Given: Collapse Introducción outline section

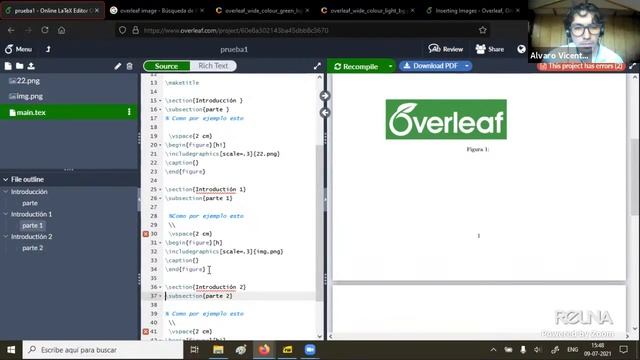Looking at the screenshot, I should click(6, 191).
